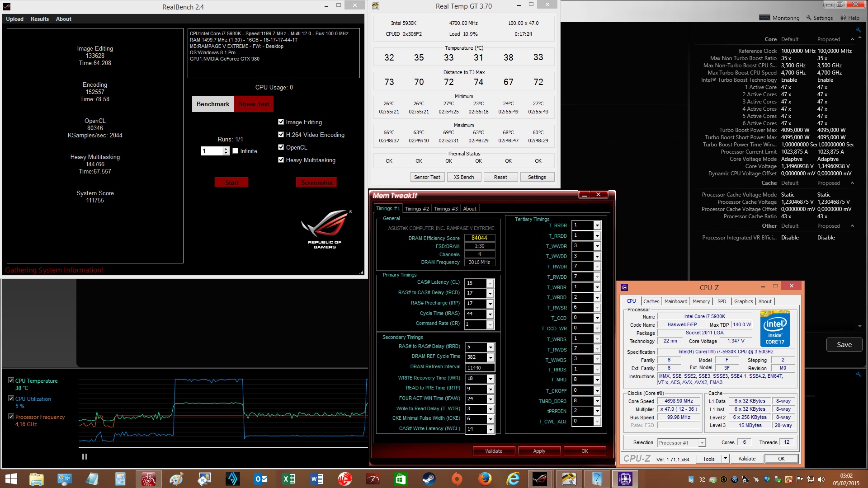Image resolution: width=868 pixels, height=488 pixels.
Task: Click the XS Bench button in Real Temp
Action: (x=464, y=177)
